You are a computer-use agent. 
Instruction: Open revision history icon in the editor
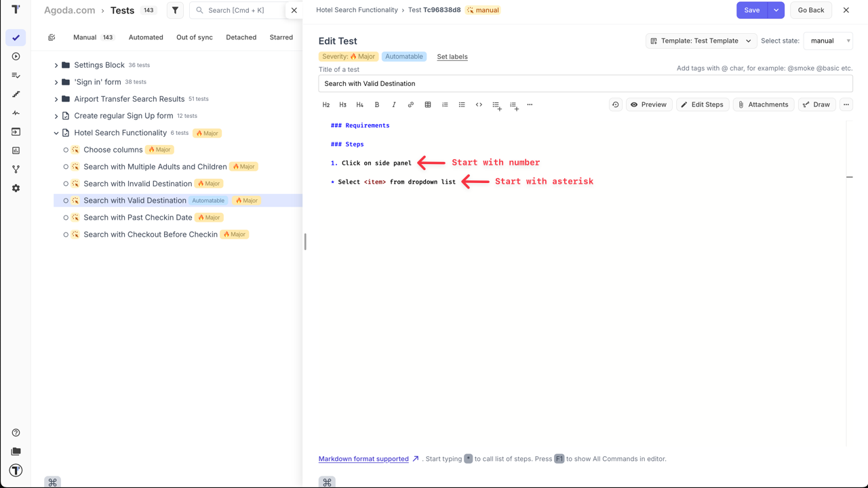point(615,104)
